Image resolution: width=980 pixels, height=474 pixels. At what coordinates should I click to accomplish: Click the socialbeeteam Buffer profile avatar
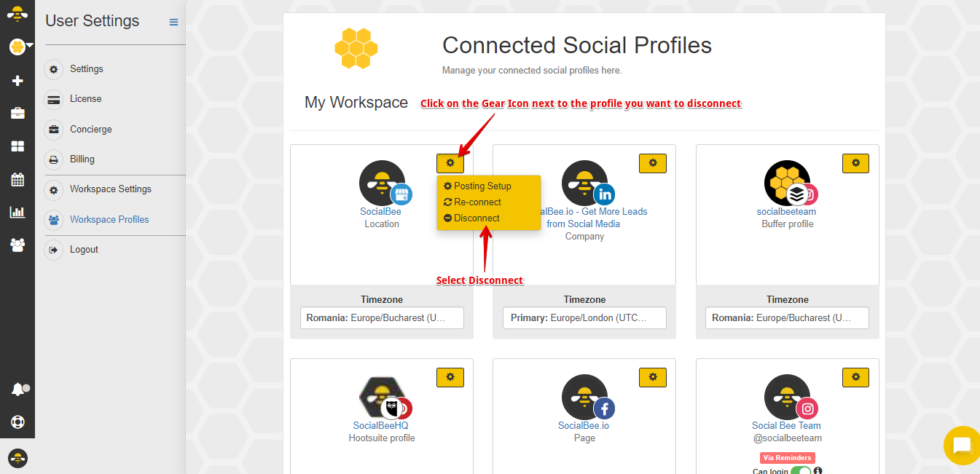(788, 183)
